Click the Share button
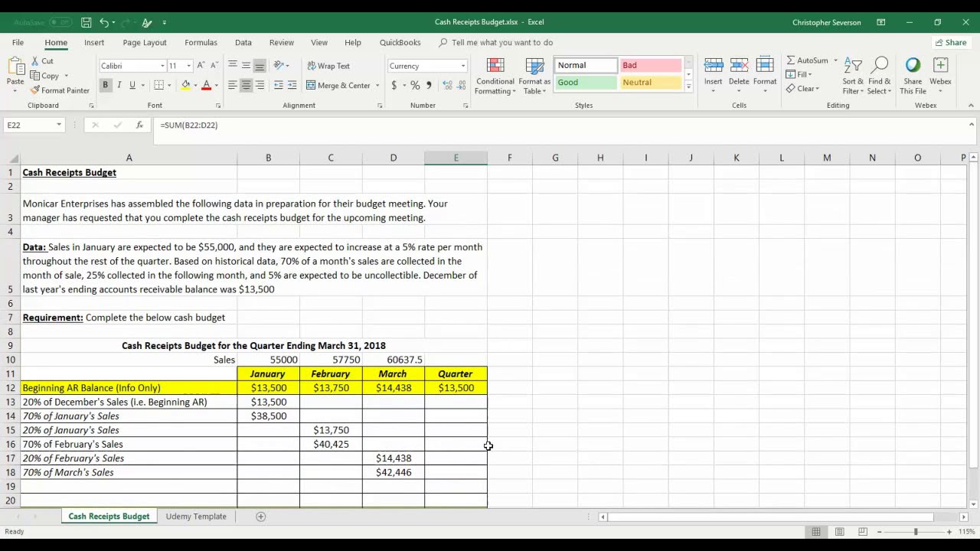Image resolution: width=980 pixels, height=551 pixels. pos(951,43)
